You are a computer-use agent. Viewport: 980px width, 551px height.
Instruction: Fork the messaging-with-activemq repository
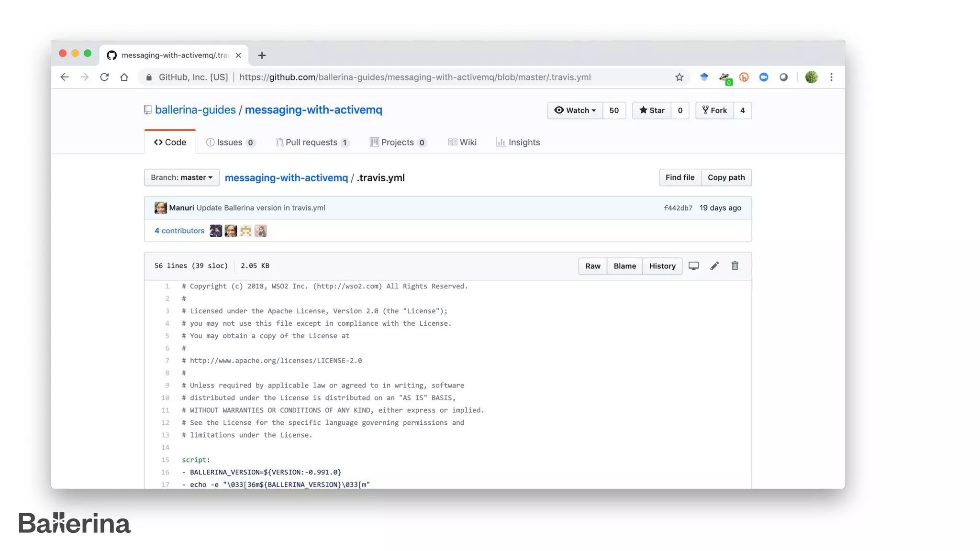coord(714,110)
